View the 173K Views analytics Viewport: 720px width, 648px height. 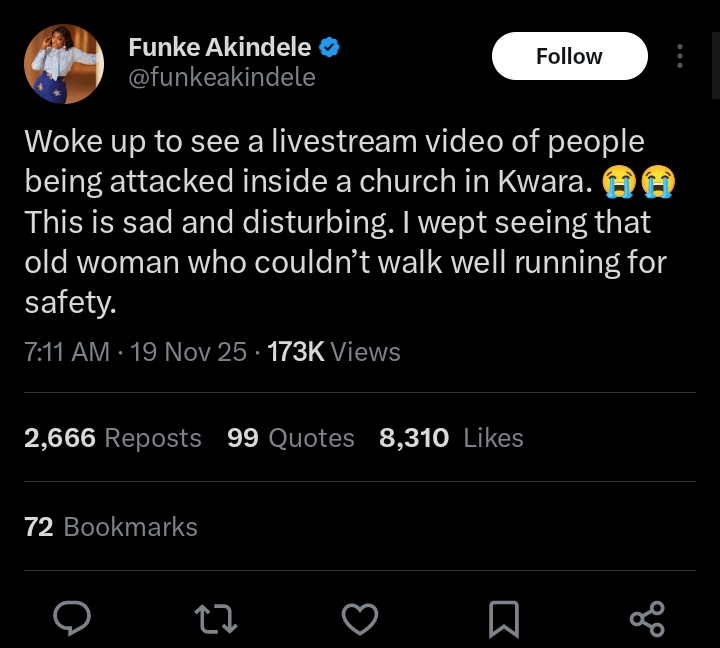point(334,352)
